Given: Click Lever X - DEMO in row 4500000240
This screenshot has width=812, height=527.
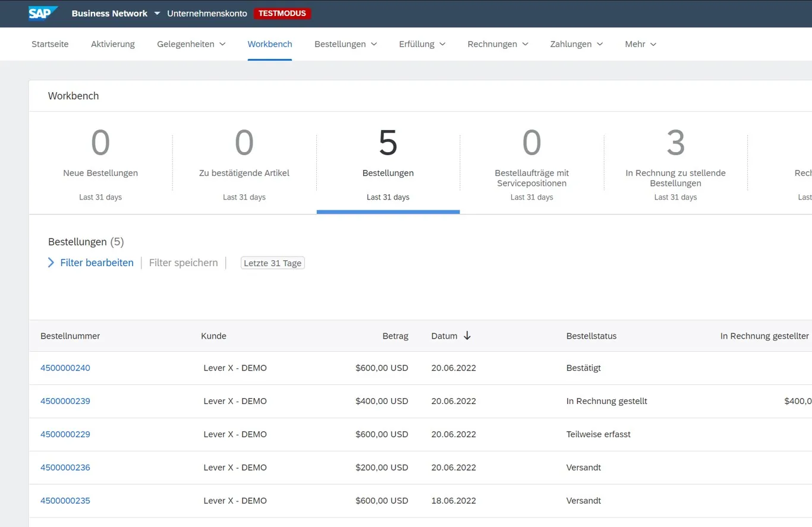Looking at the screenshot, I should click(x=235, y=368).
